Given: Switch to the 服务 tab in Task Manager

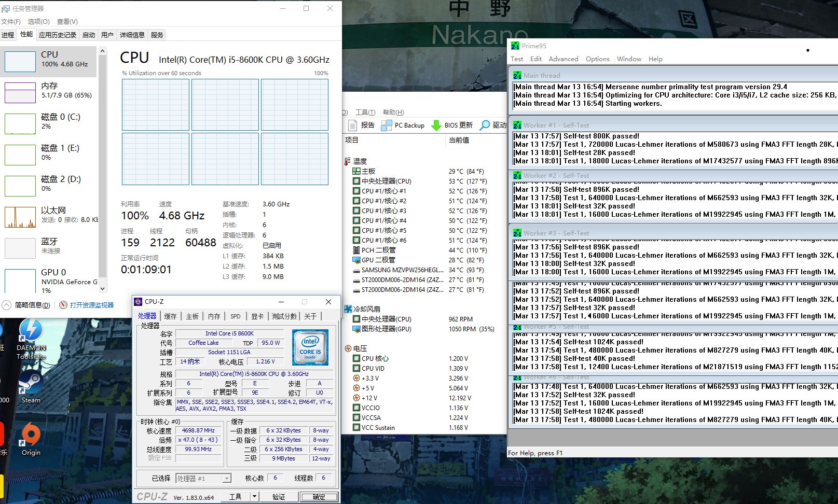Looking at the screenshot, I should [157, 35].
